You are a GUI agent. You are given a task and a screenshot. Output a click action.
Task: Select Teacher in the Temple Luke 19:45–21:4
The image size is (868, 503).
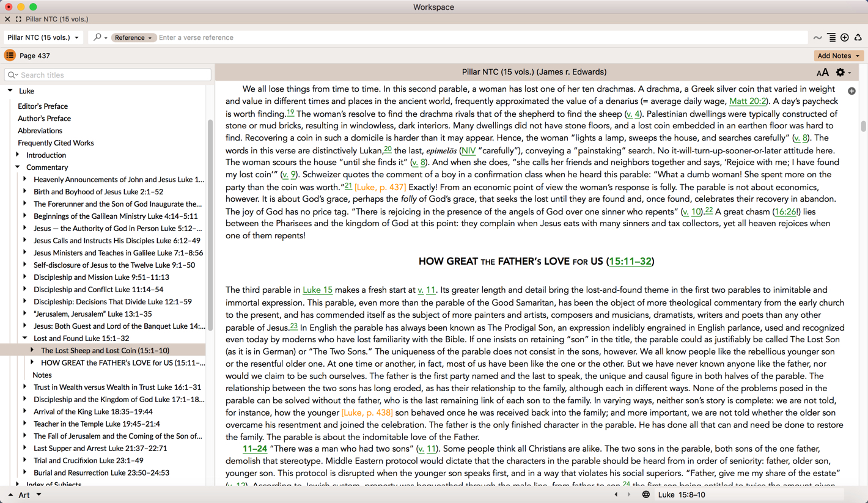[97, 424]
